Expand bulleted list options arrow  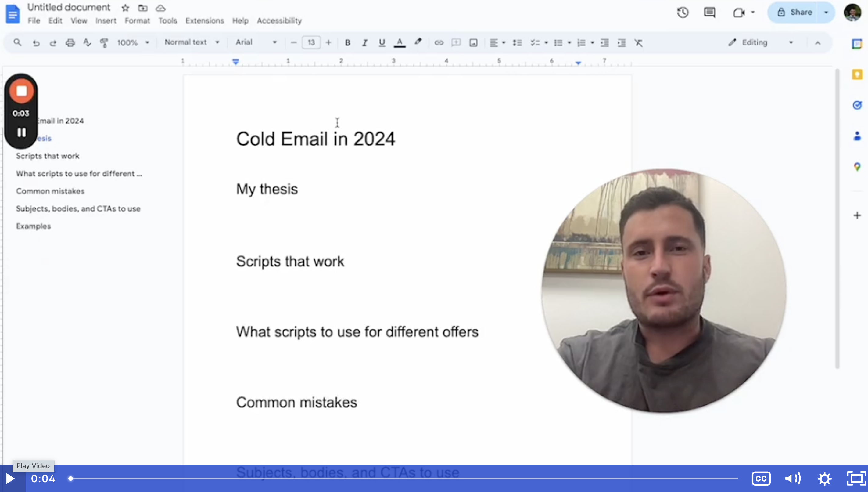point(569,43)
